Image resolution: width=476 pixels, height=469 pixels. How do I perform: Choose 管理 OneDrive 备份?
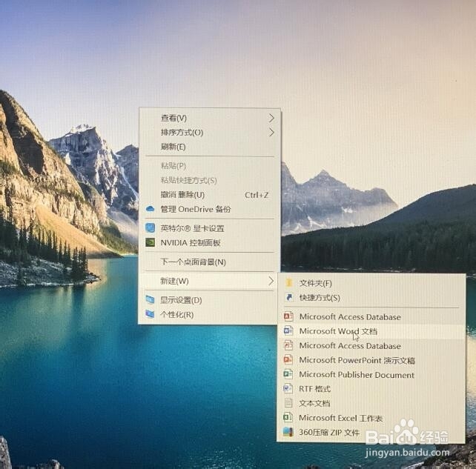tap(210, 210)
